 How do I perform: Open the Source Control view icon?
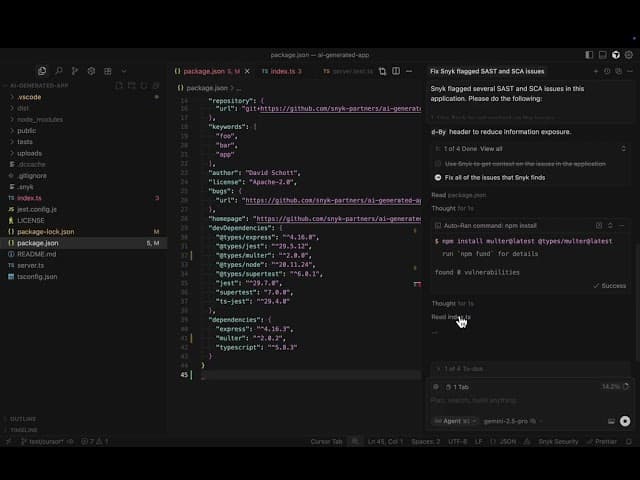pyautogui.click(x=75, y=71)
